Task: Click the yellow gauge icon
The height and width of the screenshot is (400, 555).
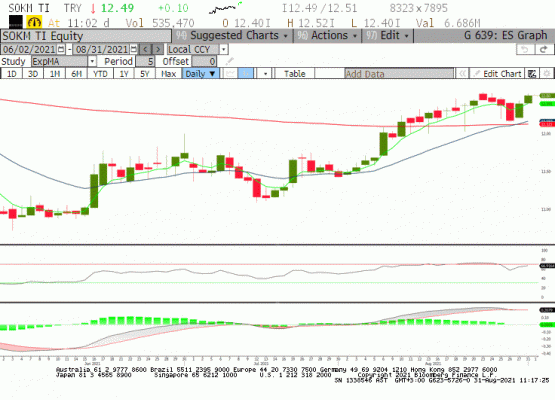Action: coord(34,23)
